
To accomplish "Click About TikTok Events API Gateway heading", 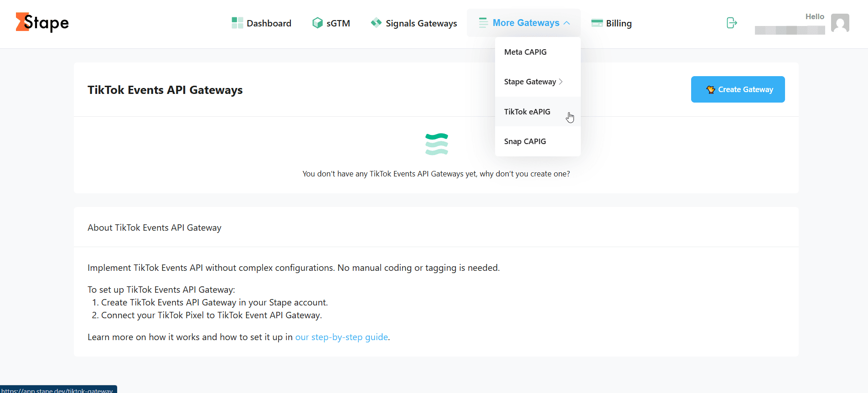I will (x=155, y=228).
